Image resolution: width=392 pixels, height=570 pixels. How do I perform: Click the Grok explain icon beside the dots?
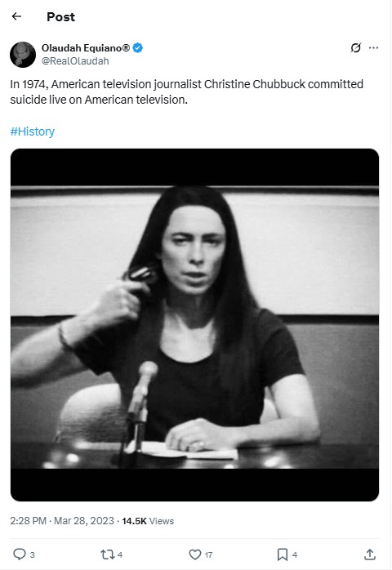pyautogui.click(x=355, y=47)
